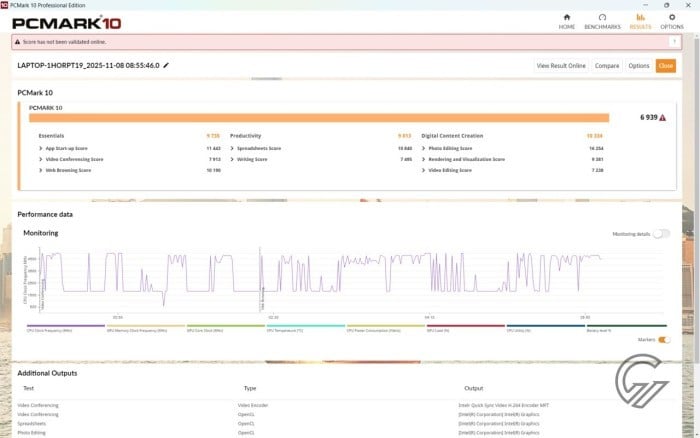Image resolution: width=700 pixels, height=438 pixels.
Task: Toggle the Monitoring details switch
Action: click(x=661, y=234)
